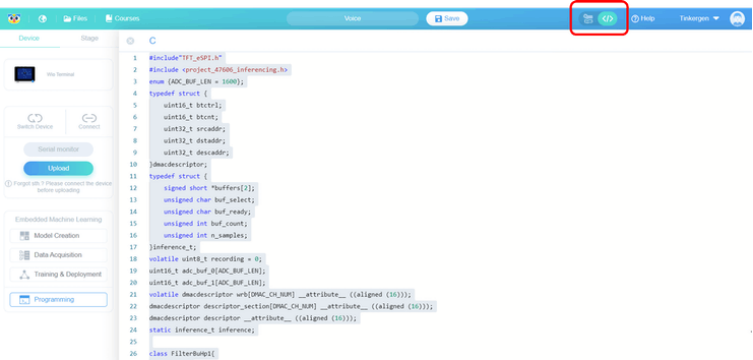Open the globe language icon
Image resolution: width=753 pixels, height=360 pixels.
43,19
